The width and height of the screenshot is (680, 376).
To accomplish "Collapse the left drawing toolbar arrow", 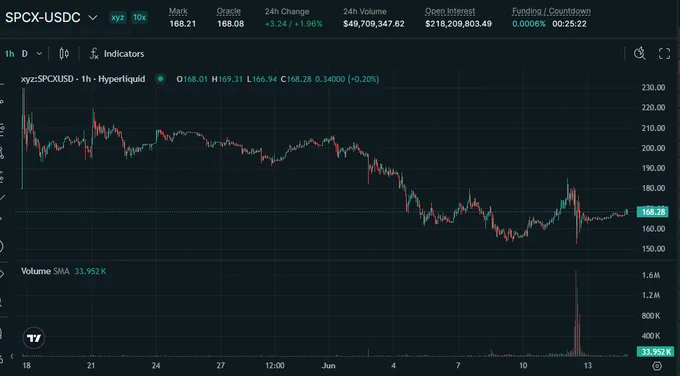I will [12, 356].
